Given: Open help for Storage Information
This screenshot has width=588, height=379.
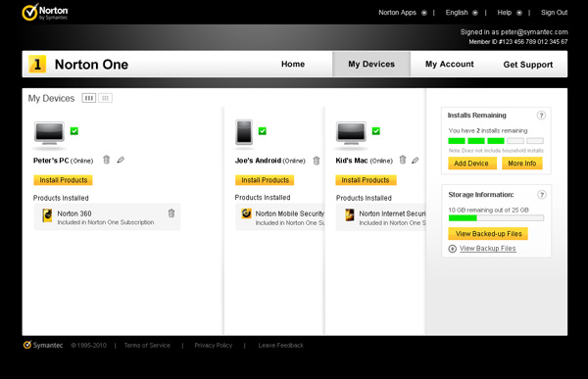Looking at the screenshot, I should [x=542, y=195].
